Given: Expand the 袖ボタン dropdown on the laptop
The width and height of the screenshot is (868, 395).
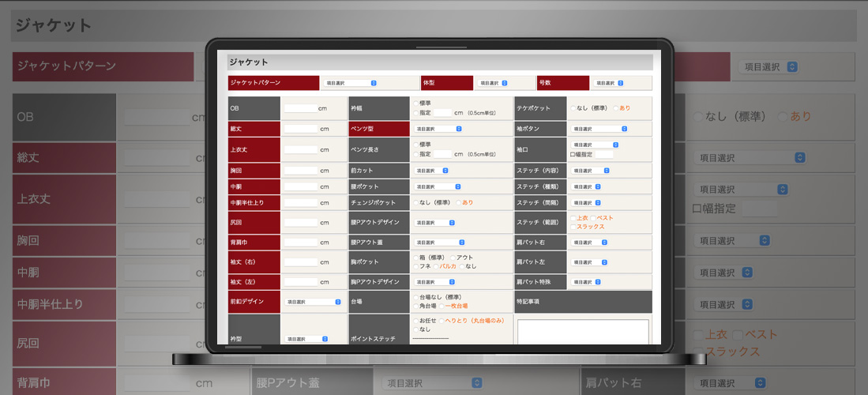Looking at the screenshot, I should [599, 129].
